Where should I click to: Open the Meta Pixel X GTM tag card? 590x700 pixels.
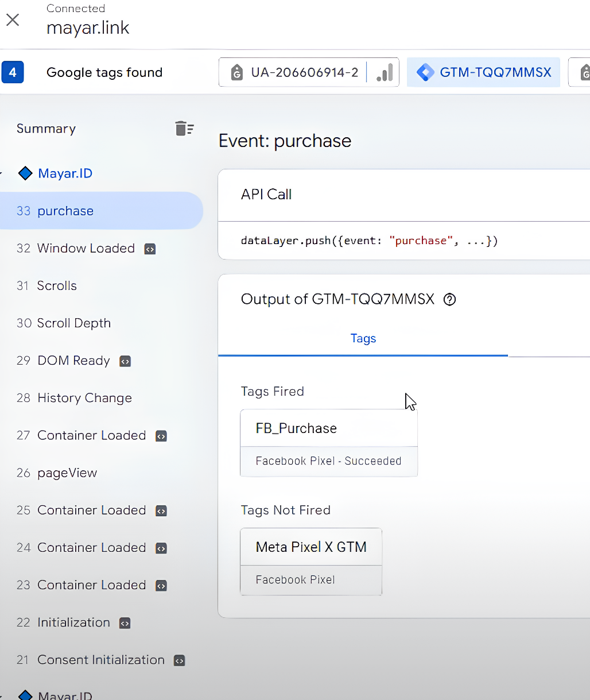click(311, 562)
